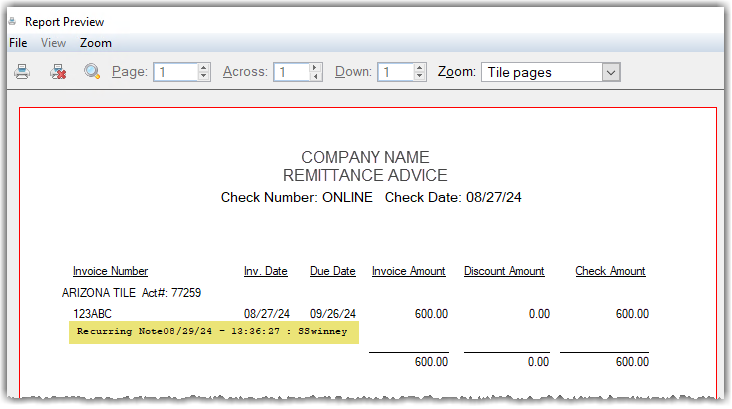Click the REMITTANCE ADVICE title

pos(365,175)
